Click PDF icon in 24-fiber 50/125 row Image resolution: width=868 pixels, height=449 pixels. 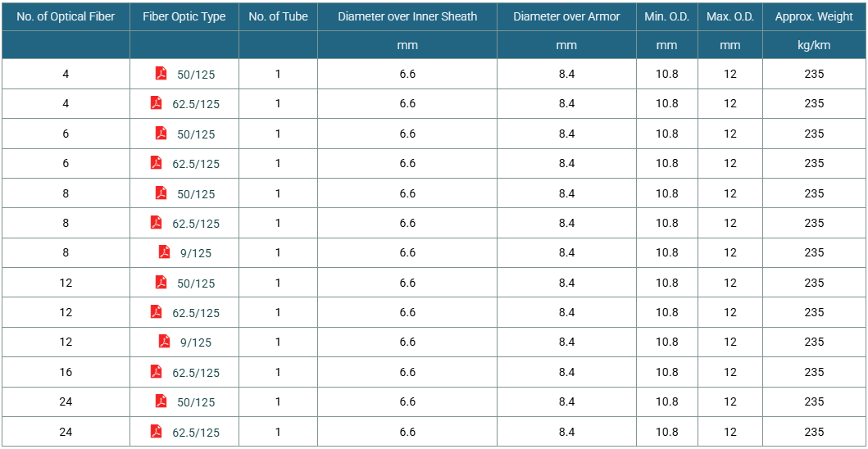pyautogui.click(x=161, y=401)
